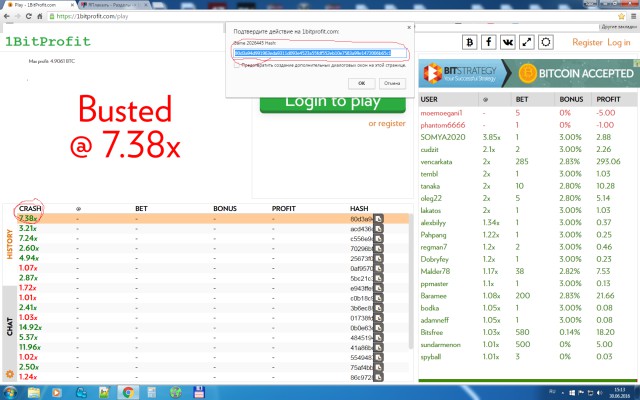640x400 pixels.
Task: Copy hash for the 11.96x crash row
Action: pyautogui.click(x=378, y=347)
